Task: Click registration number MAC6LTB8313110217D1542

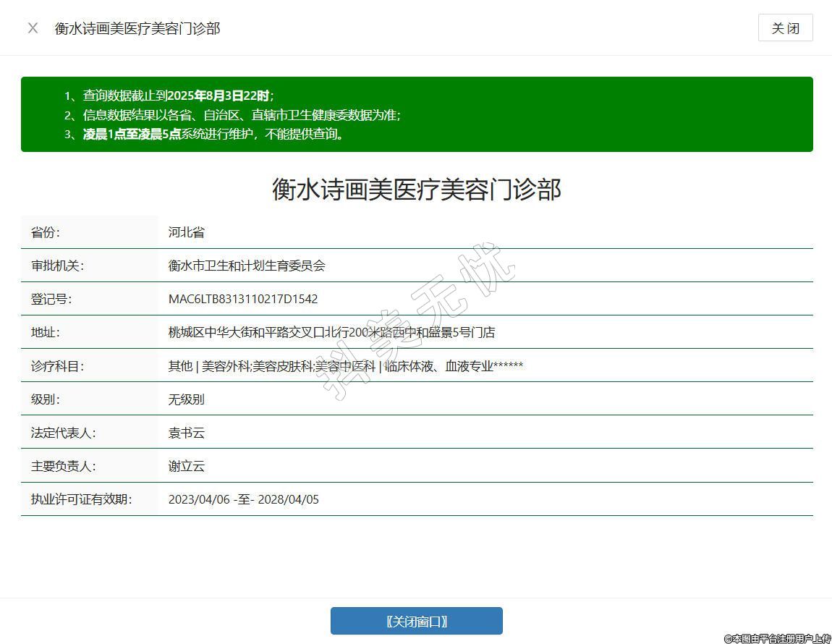Action: click(243, 299)
